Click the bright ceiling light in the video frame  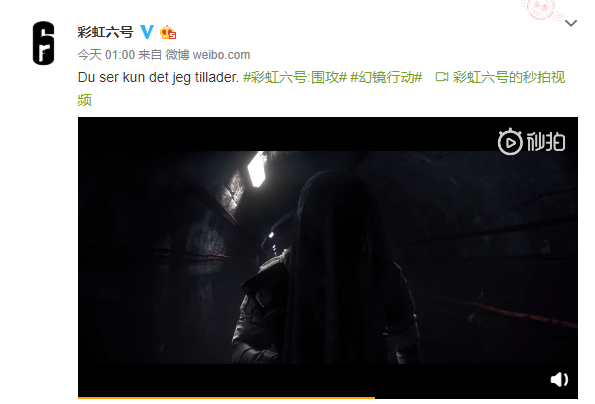pyautogui.click(x=257, y=169)
